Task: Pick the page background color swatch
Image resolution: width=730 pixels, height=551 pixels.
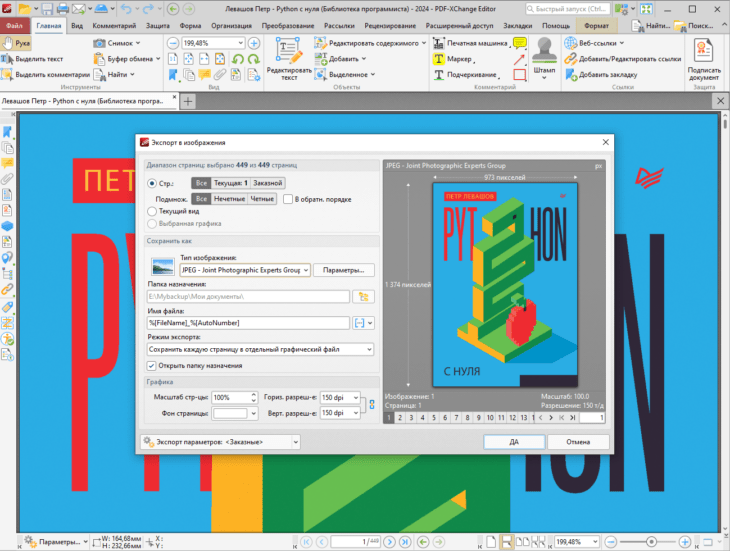Action: click(x=235, y=413)
